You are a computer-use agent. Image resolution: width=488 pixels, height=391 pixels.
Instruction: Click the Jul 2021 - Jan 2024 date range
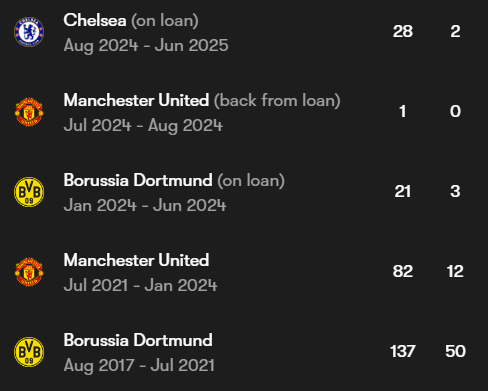tap(140, 286)
